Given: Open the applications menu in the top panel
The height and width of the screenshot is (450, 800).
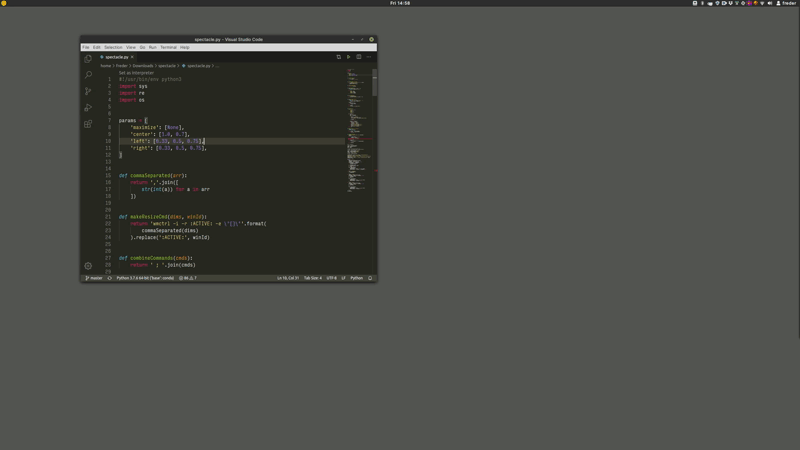Looking at the screenshot, I should [x=4, y=3].
